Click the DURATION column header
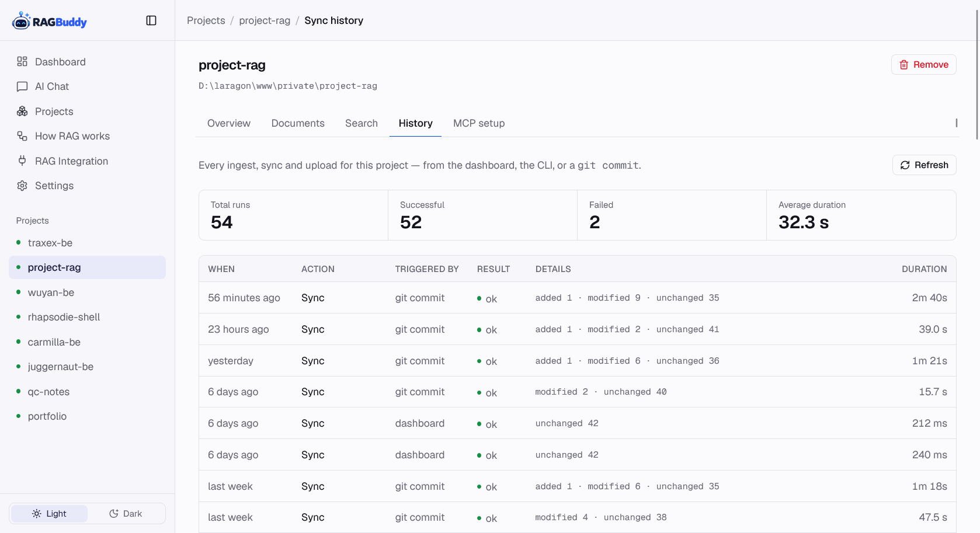The height and width of the screenshot is (533, 980). pos(925,269)
